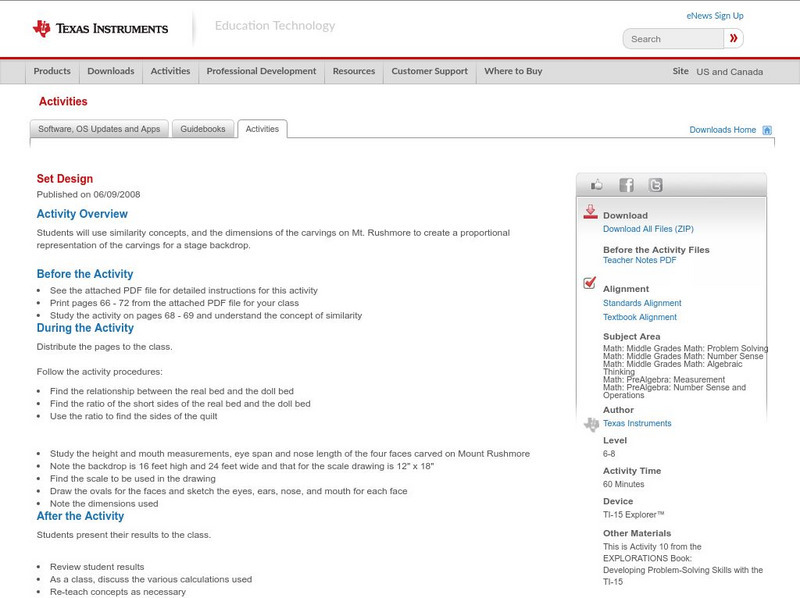Select the Activities tab
This screenshot has height=598, width=800.
(x=262, y=129)
